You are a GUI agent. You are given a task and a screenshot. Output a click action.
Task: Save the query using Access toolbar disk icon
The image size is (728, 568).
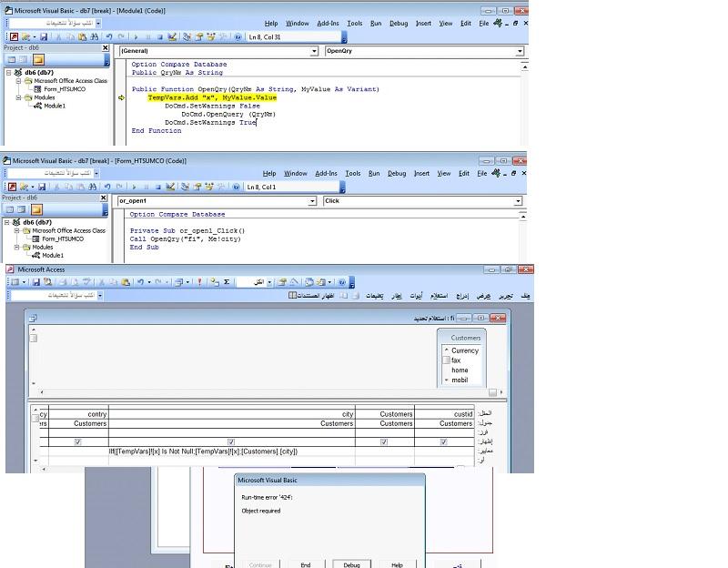point(36,282)
